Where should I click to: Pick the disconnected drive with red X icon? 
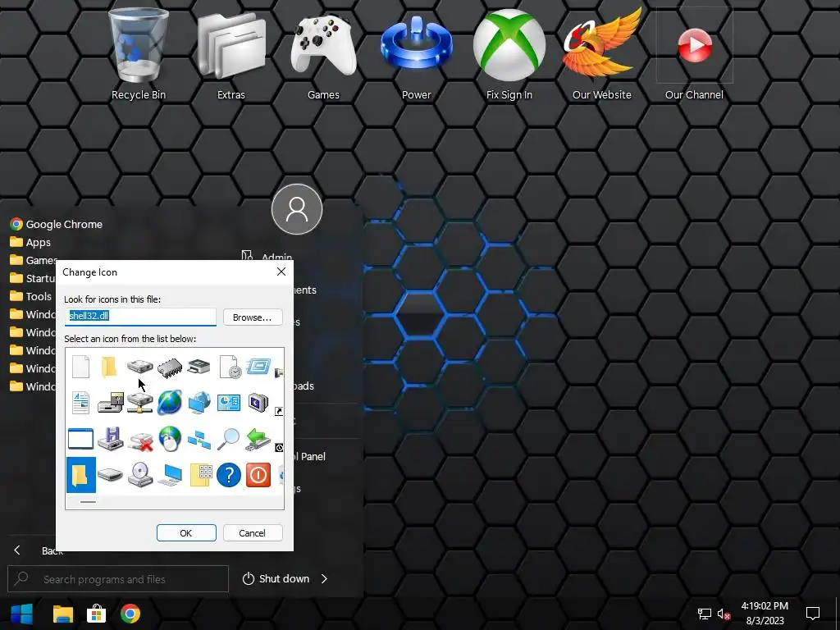(x=140, y=440)
